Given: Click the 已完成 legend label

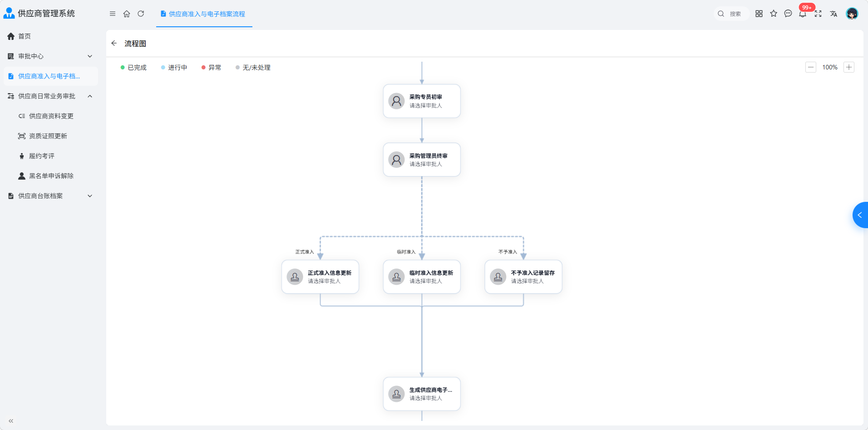Looking at the screenshot, I should 137,68.
